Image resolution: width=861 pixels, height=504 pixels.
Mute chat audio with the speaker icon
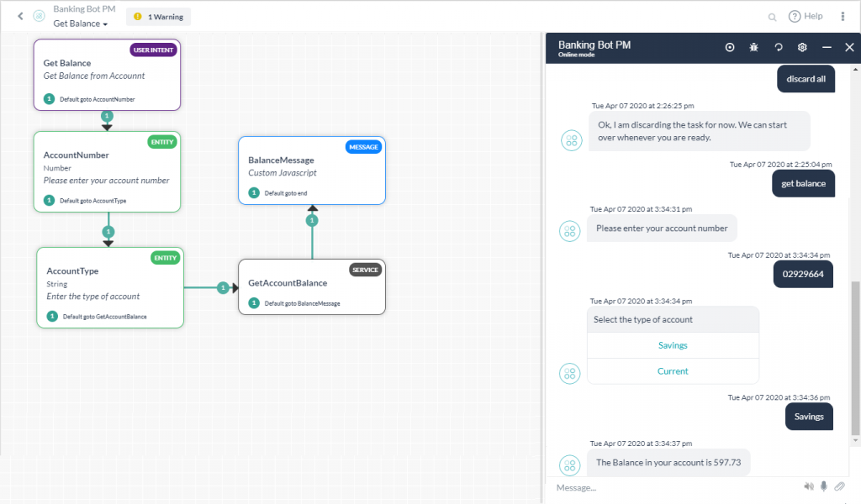tap(808, 486)
